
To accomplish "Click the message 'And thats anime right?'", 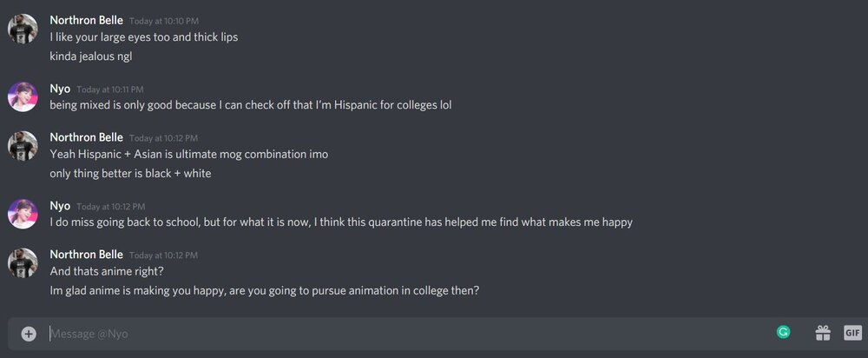I will tap(107, 272).
